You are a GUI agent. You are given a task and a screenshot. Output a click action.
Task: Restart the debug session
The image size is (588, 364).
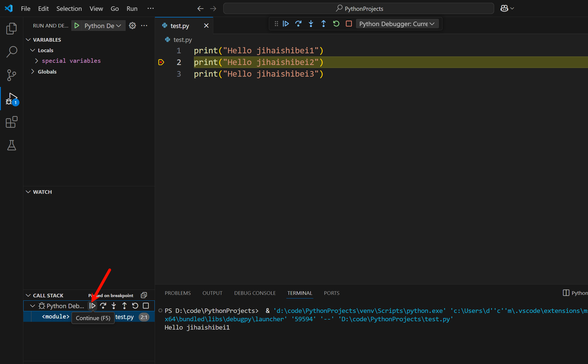(x=336, y=24)
